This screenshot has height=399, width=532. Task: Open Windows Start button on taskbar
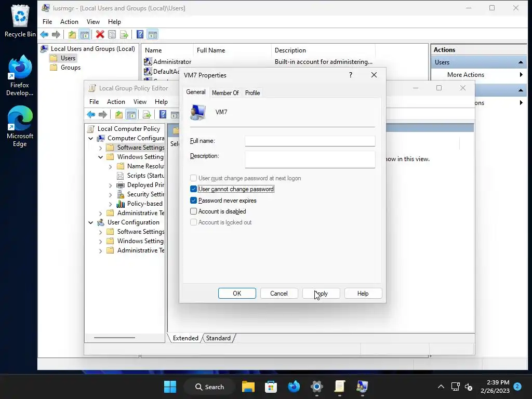tap(170, 387)
